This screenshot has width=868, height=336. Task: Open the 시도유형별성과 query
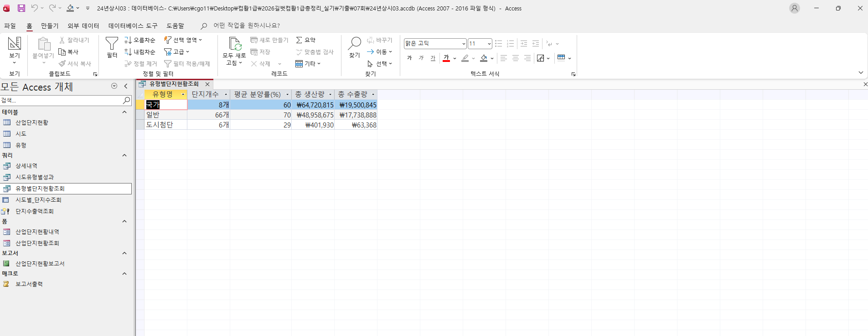click(35, 177)
